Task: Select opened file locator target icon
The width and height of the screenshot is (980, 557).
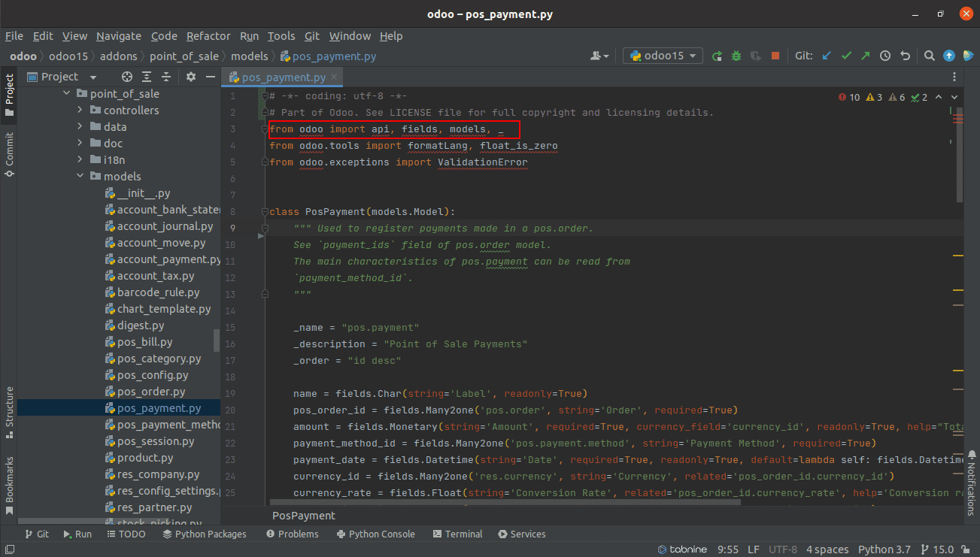Action: 127,77
